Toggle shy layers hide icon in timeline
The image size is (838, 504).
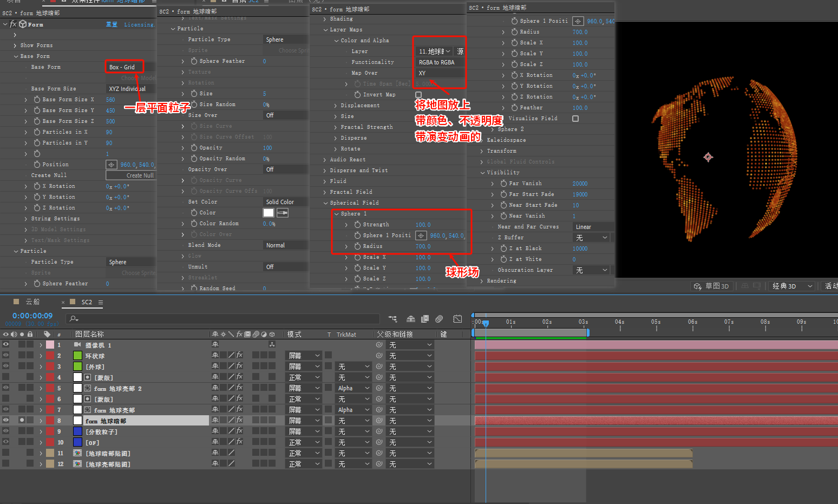pos(411,319)
